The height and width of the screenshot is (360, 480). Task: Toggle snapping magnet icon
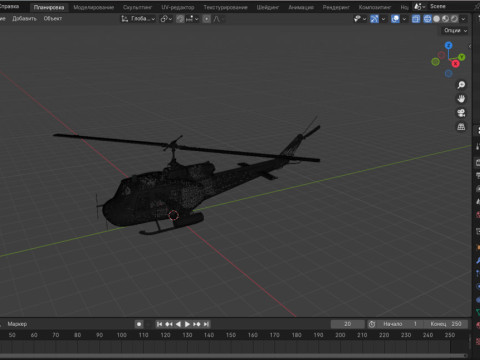(180, 19)
